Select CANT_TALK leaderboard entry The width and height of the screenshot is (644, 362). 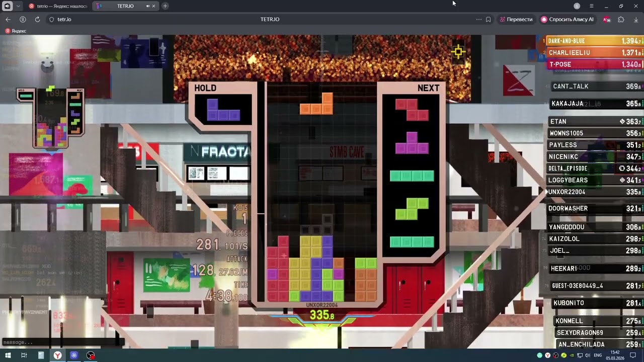(596, 86)
